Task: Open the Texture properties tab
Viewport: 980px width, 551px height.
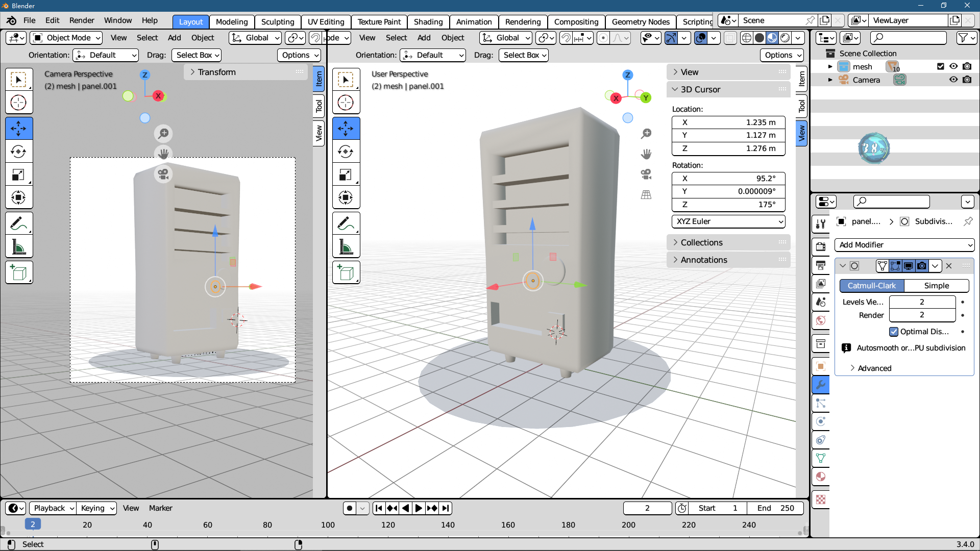Action: tap(821, 499)
